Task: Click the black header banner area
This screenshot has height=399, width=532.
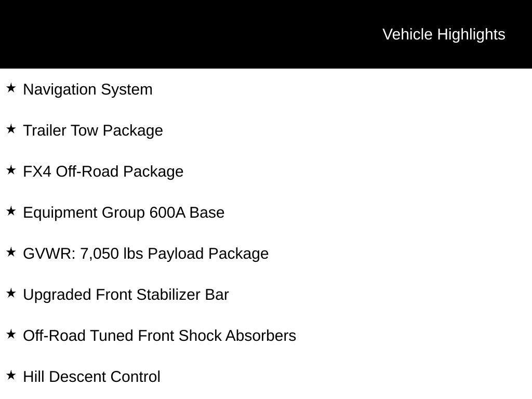Action: pos(266,34)
